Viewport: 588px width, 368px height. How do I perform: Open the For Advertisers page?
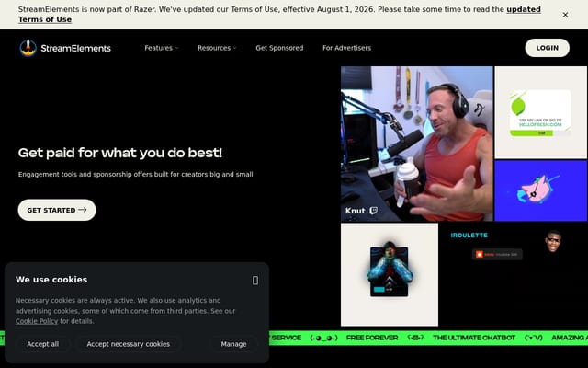pos(347,48)
